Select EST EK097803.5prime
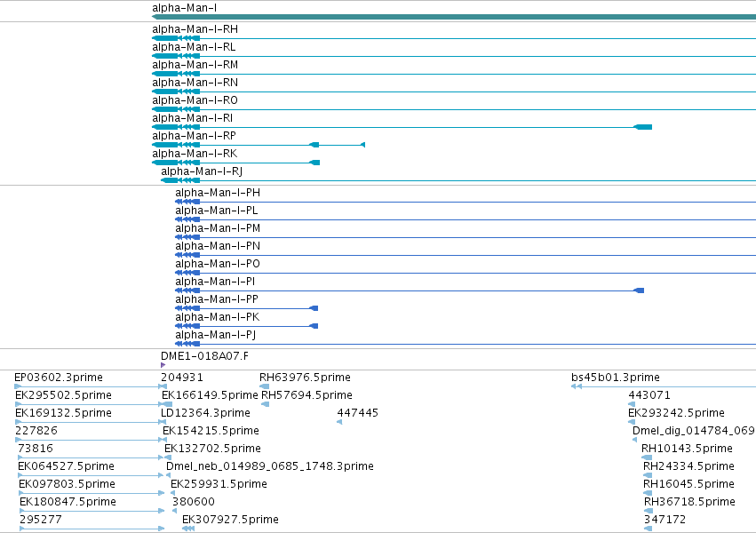 point(67,484)
